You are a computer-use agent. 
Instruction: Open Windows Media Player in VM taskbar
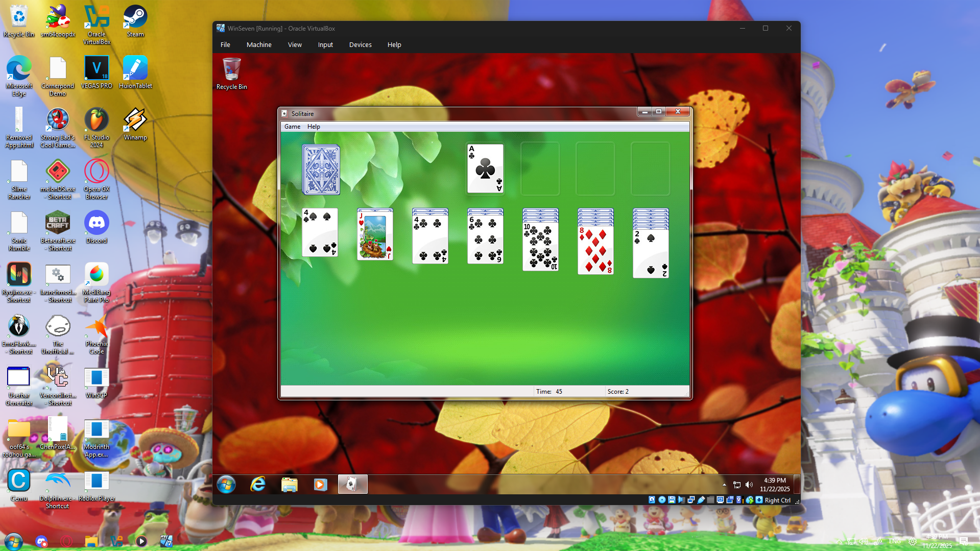coord(320,484)
